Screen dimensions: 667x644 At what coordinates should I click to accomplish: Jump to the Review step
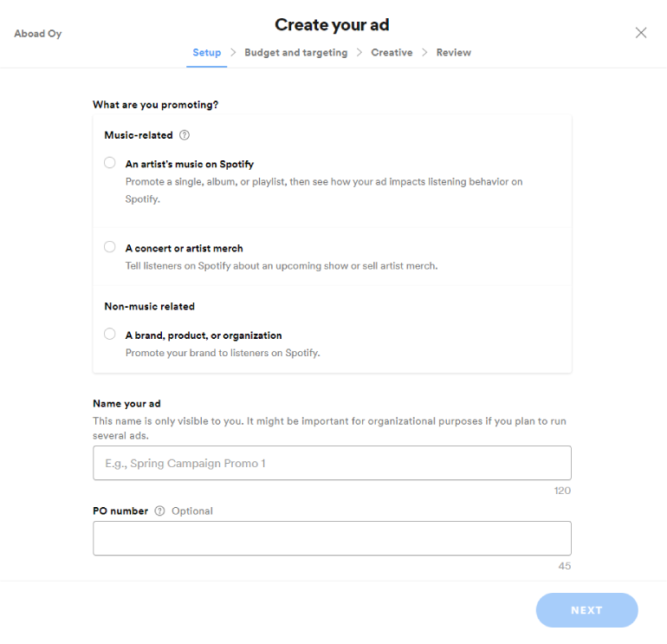coord(454,53)
